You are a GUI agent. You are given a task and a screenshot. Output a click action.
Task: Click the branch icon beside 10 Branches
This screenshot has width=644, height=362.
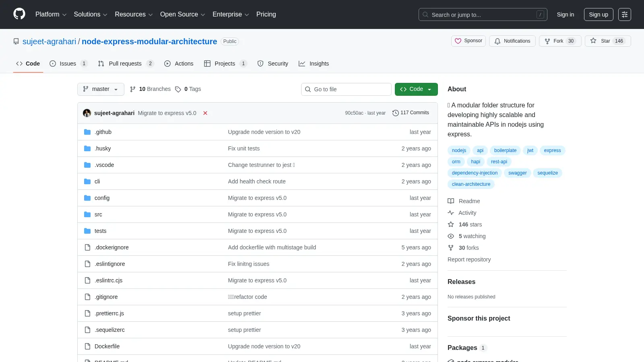tap(133, 89)
